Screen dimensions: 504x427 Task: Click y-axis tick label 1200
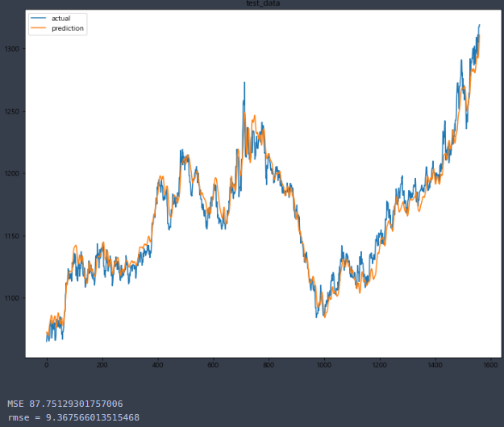12,173
